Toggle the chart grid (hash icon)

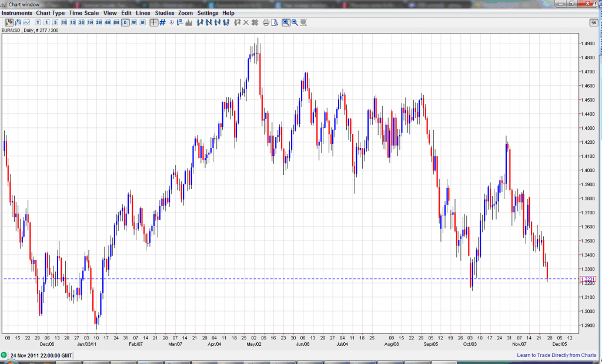coord(162,23)
